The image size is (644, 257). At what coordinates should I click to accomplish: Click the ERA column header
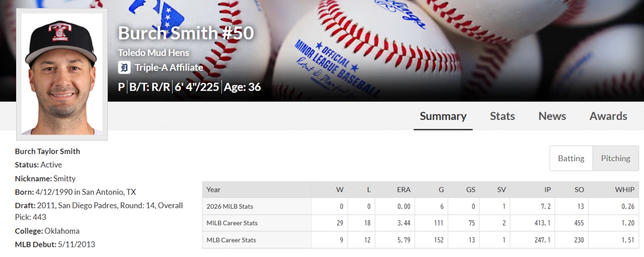pyautogui.click(x=404, y=189)
